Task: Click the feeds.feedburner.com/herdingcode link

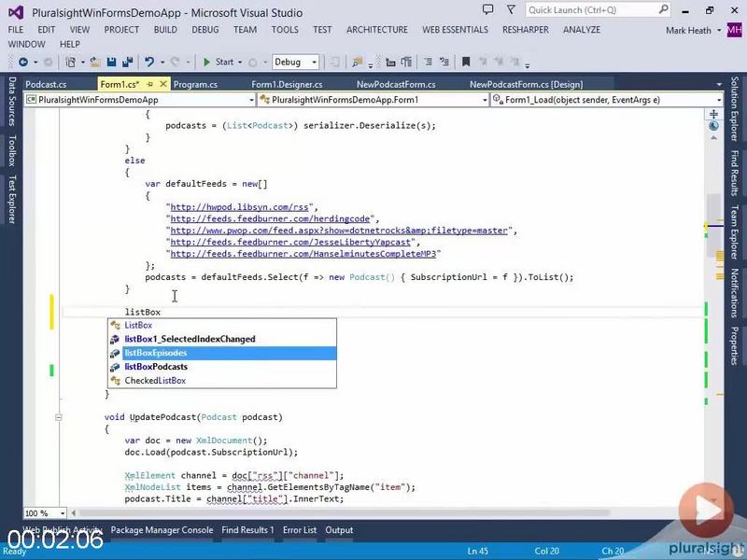Action: pyautogui.click(x=270, y=219)
